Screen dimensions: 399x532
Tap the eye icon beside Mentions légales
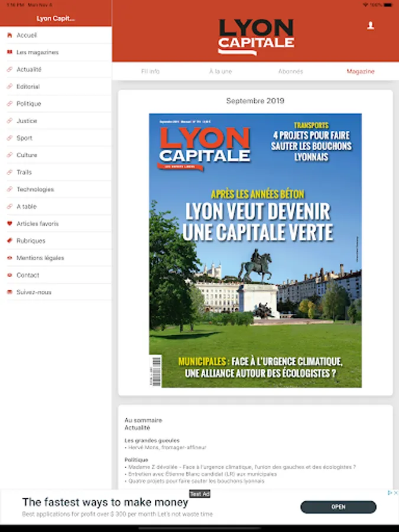coord(9,258)
